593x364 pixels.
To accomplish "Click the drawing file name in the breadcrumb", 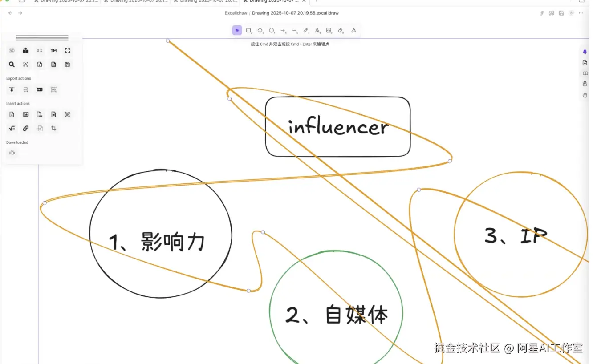I will click(296, 13).
